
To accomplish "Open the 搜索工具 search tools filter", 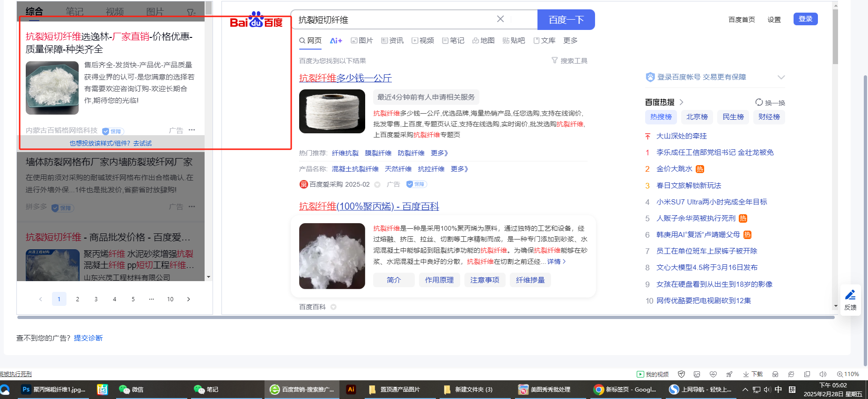I will [x=569, y=61].
